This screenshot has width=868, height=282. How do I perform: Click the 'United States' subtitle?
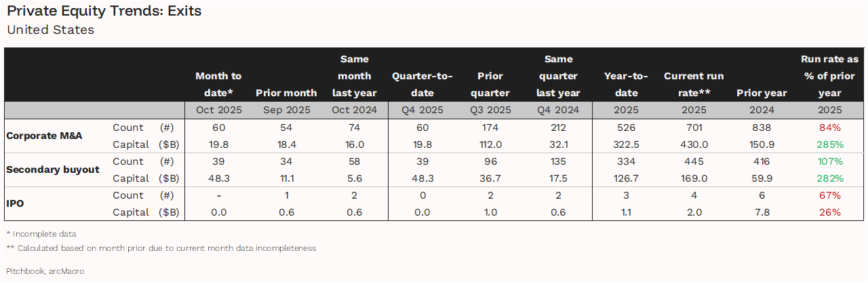50,30
